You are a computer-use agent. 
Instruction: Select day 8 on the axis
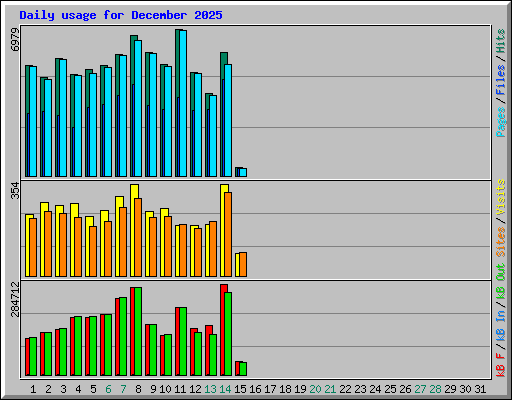tap(138, 389)
